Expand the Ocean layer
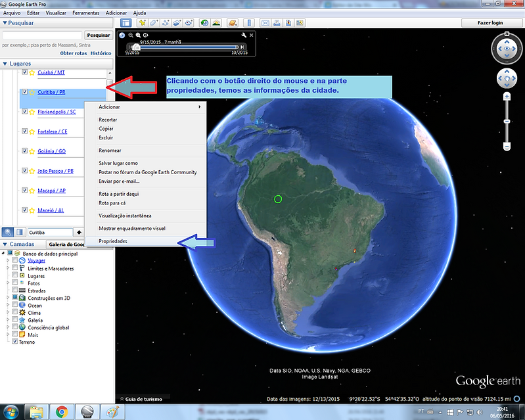Image resolution: width=525 pixels, height=420 pixels. tap(8, 305)
